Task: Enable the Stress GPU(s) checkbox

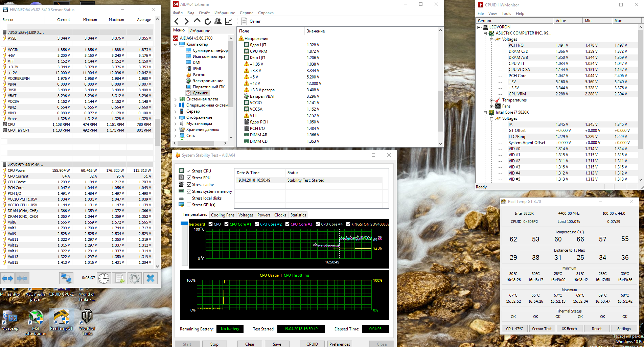Action: (x=189, y=205)
